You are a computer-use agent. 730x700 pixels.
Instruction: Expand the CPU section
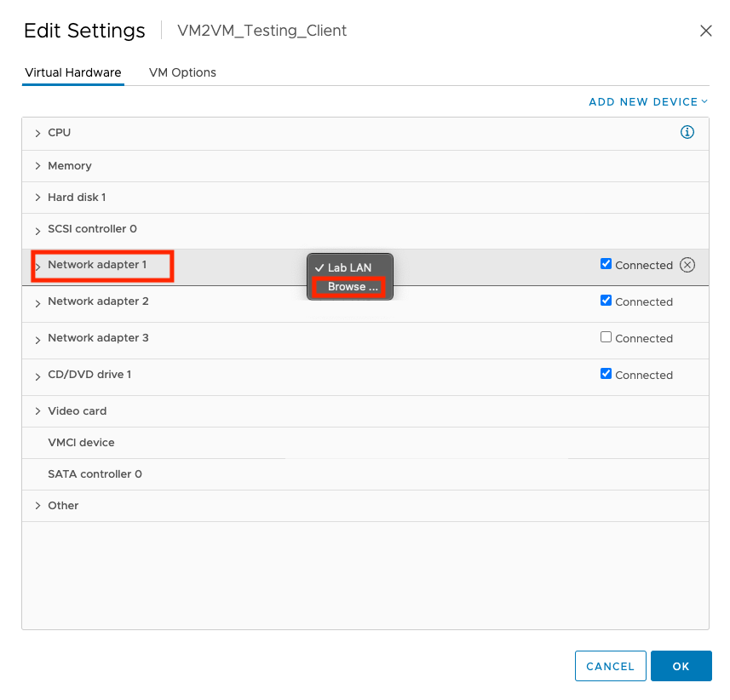point(37,133)
